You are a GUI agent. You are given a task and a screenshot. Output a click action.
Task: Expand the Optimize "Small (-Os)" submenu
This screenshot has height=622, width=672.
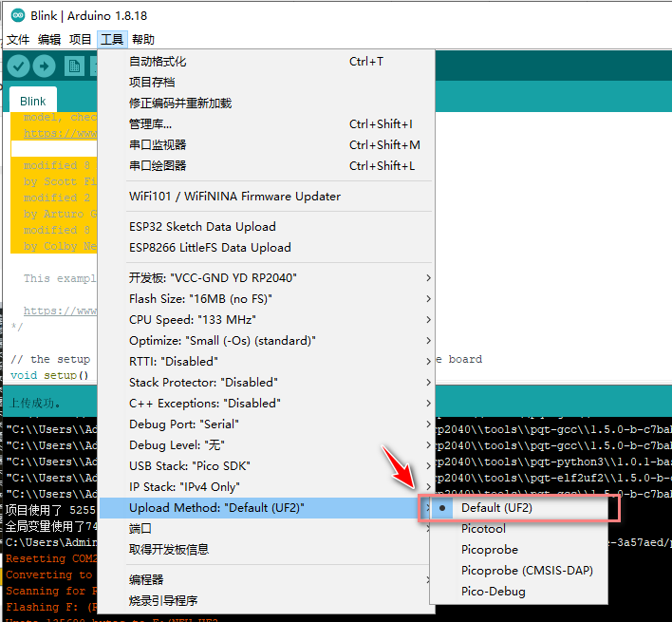[267, 341]
